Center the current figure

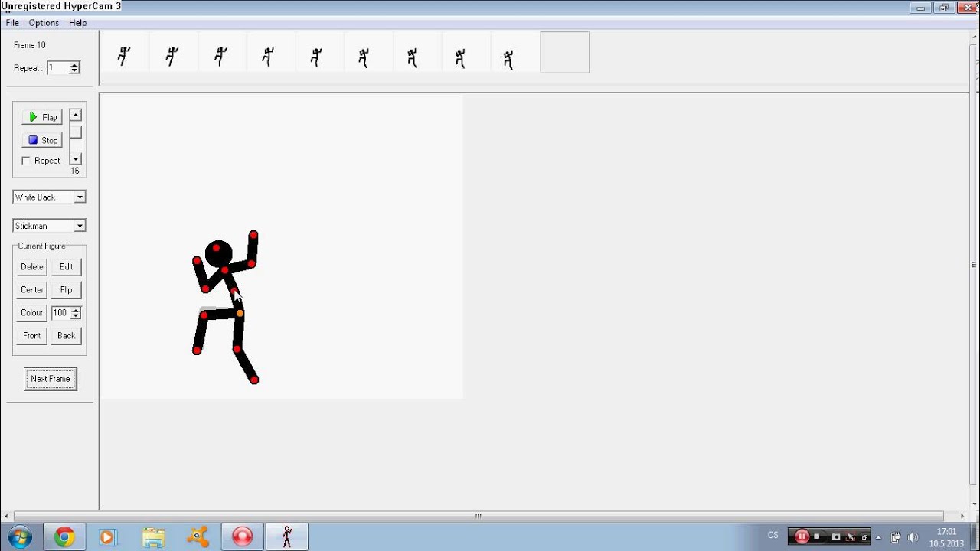tap(32, 290)
